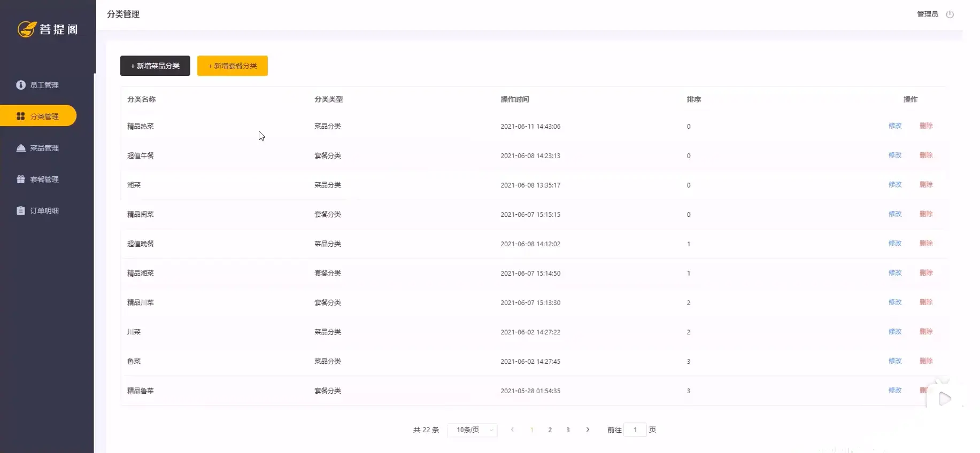The width and height of the screenshot is (980, 453).
Task: Click the power/logout icon next to 管理员
Action: coord(950,14)
